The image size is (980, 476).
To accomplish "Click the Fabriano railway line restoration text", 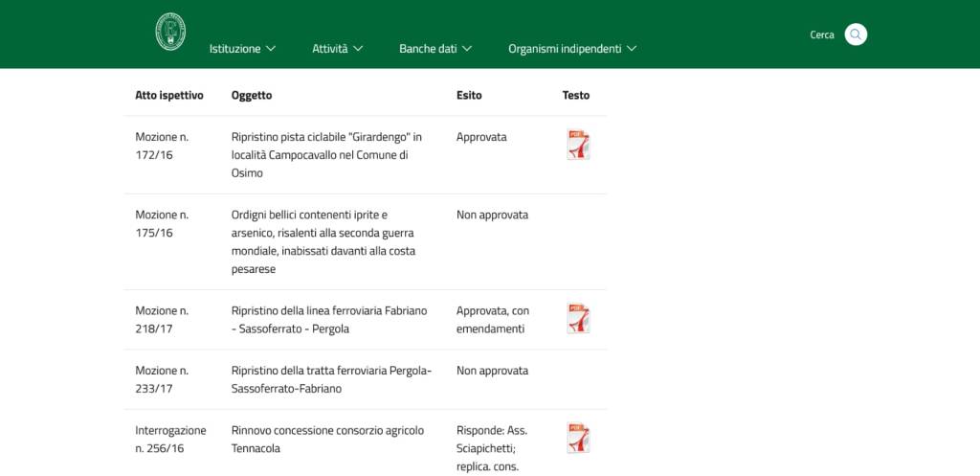I will (x=329, y=320).
